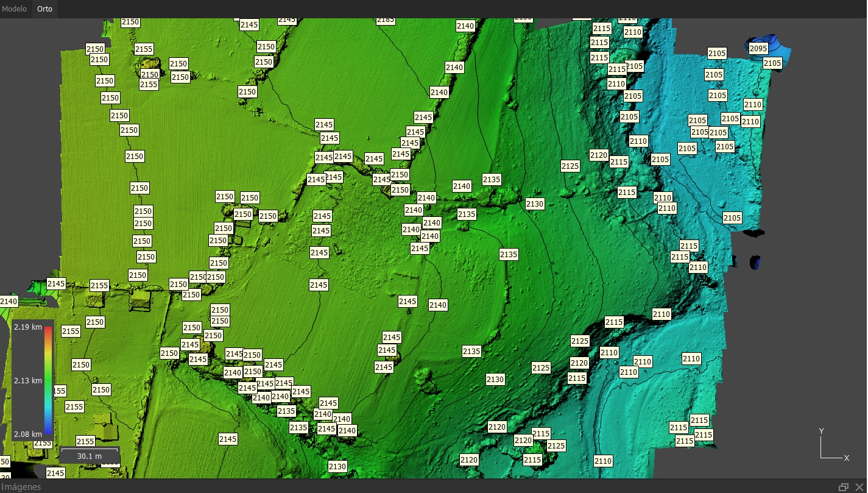Click the 2.08 km legend minimum label
Viewport: 868px width, 493px height.
point(28,434)
